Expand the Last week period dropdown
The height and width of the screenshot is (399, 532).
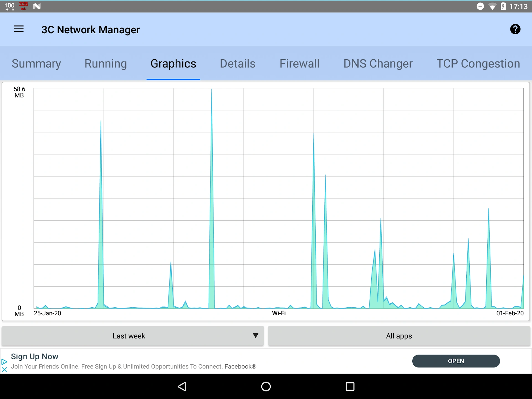click(x=133, y=336)
